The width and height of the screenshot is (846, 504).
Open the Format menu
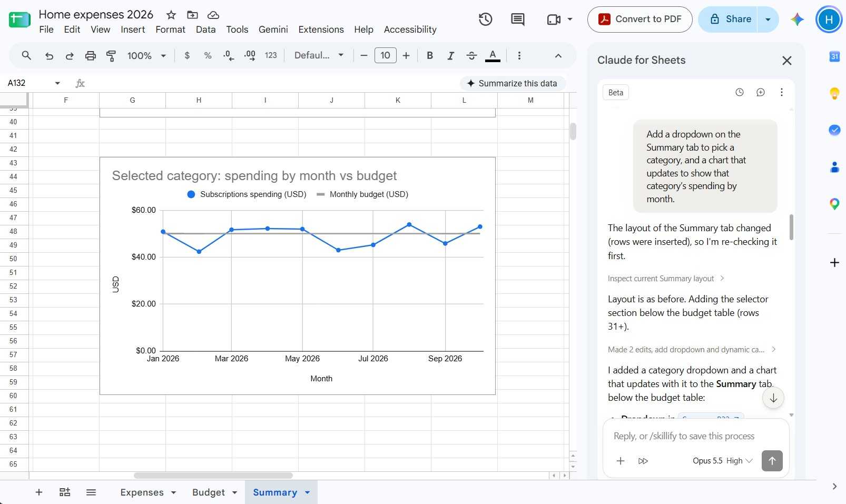click(x=170, y=29)
